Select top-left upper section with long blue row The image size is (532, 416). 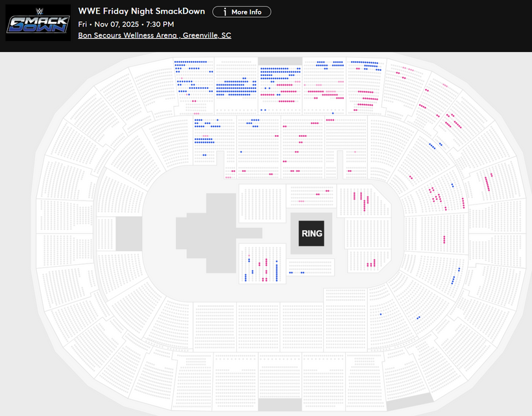pos(194,86)
